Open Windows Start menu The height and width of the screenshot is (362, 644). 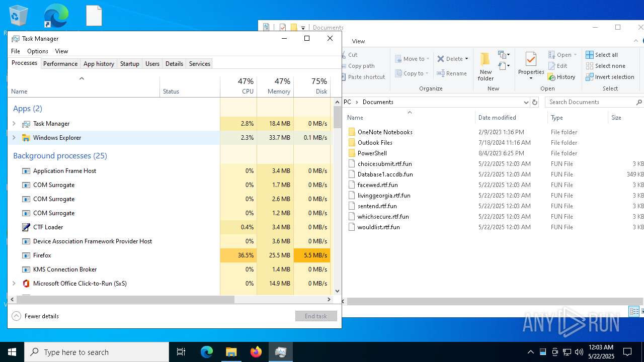[x=12, y=352]
